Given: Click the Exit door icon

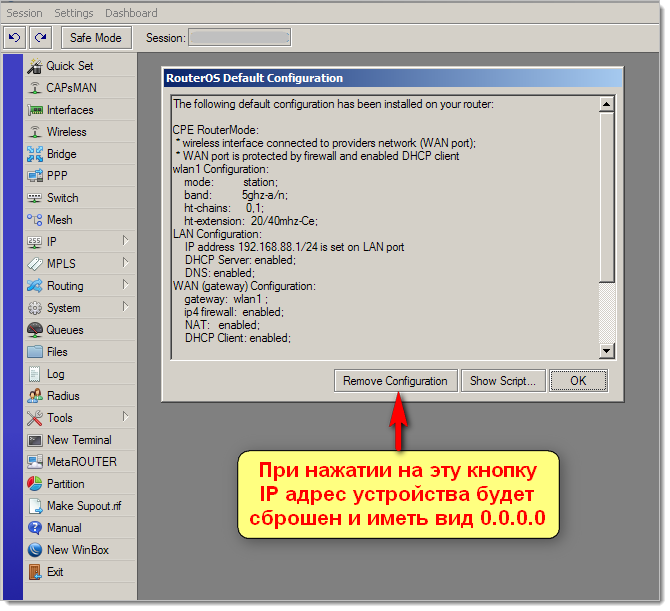Looking at the screenshot, I should (x=35, y=572).
